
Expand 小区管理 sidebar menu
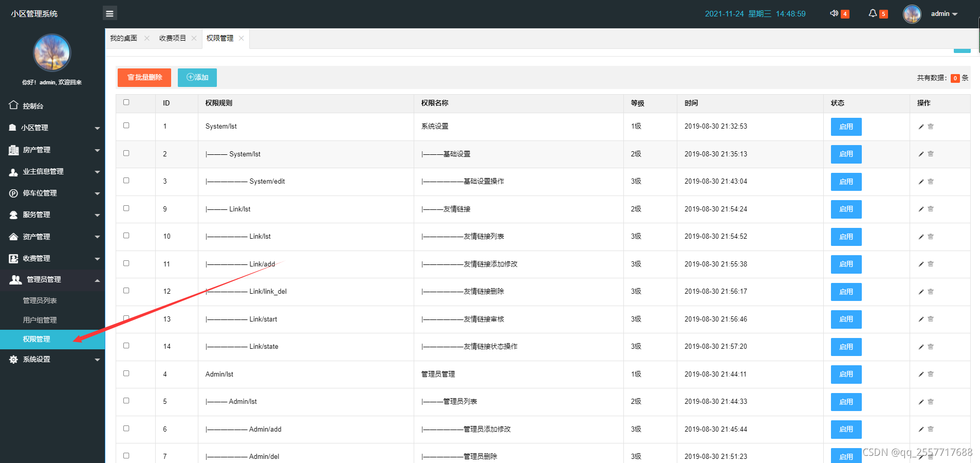pos(52,128)
